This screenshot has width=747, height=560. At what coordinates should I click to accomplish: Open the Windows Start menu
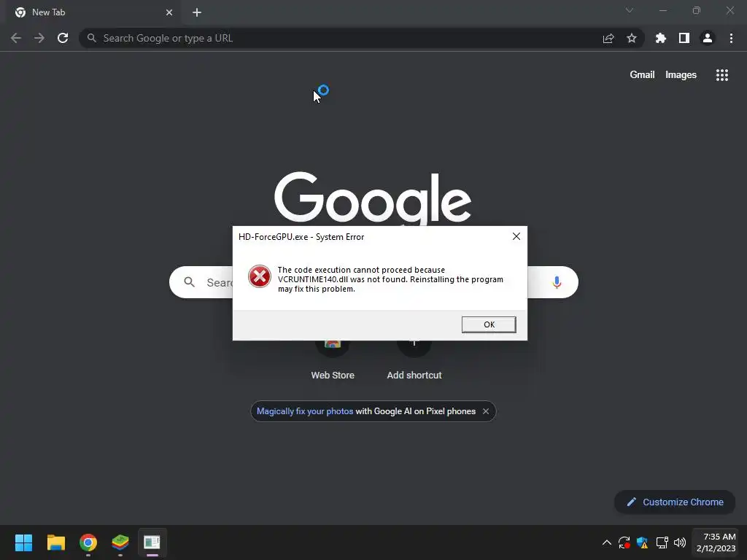23,542
